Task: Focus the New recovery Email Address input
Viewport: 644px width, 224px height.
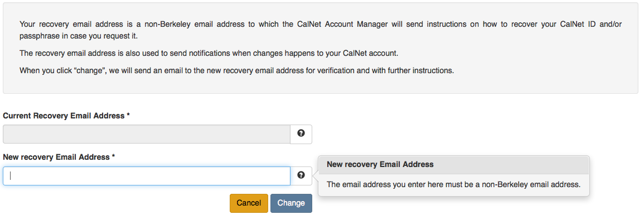Action: 147,176
